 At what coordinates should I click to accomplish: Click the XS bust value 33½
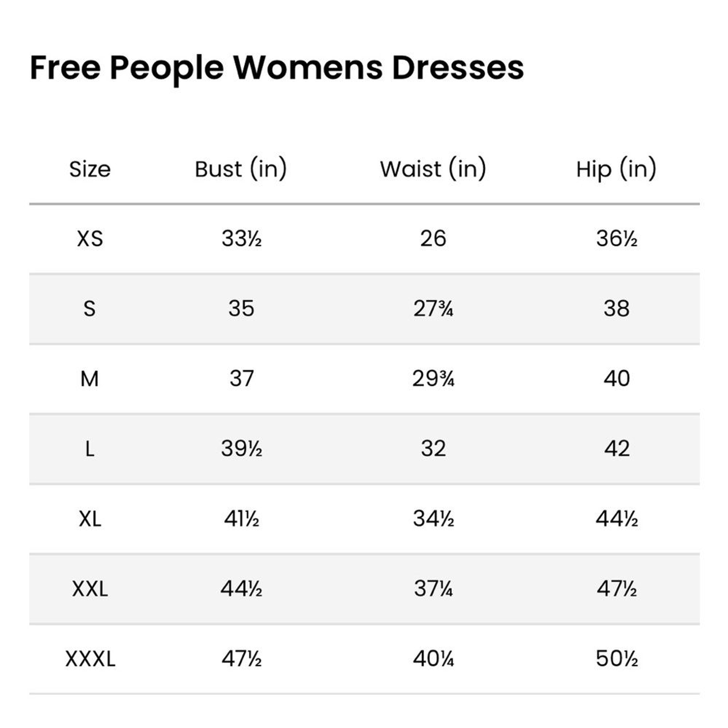point(241,239)
